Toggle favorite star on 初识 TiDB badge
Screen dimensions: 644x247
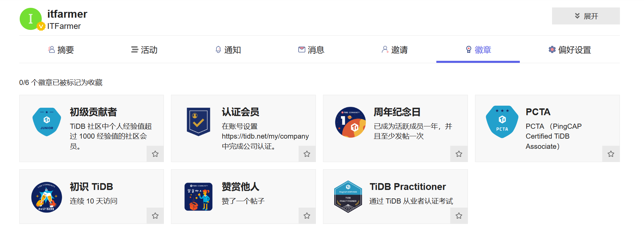155,216
